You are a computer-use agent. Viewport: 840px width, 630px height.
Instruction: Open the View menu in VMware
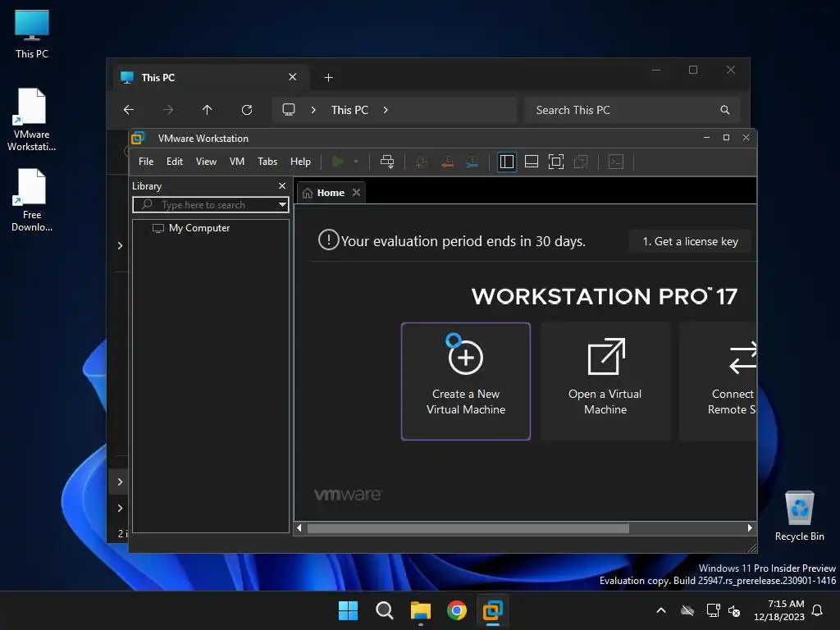click(x=206, y=162)
